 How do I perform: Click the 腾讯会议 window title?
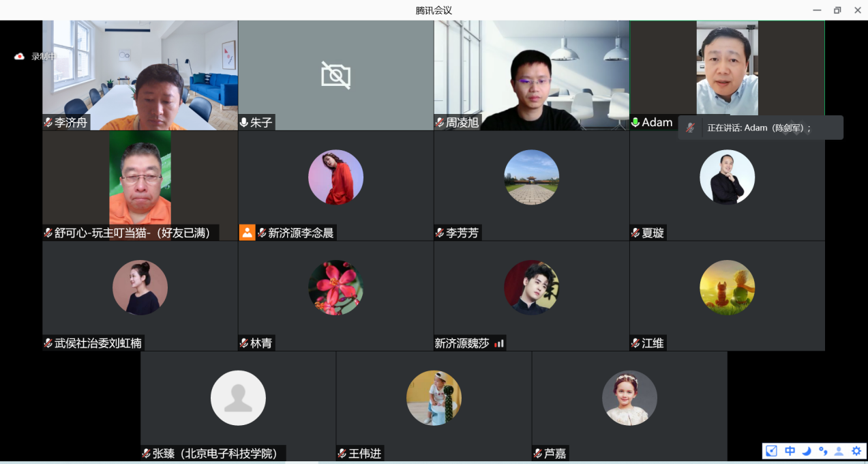coord(434,10)
